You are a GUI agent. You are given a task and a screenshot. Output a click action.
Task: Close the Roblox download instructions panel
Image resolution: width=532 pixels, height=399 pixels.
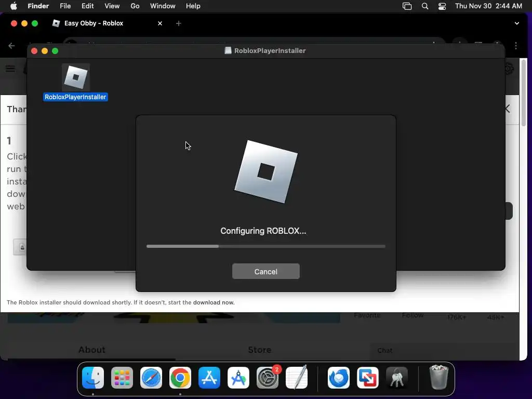(507, 109)
